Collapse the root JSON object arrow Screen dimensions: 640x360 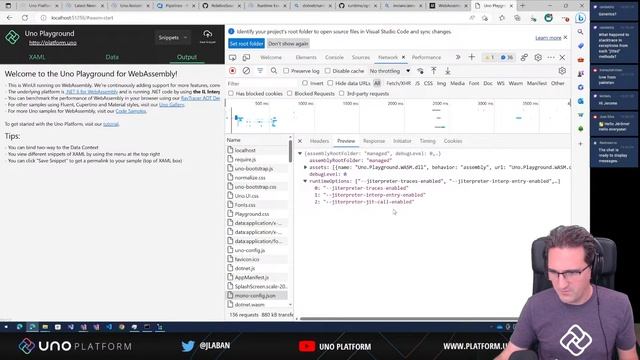pos(300,153)
